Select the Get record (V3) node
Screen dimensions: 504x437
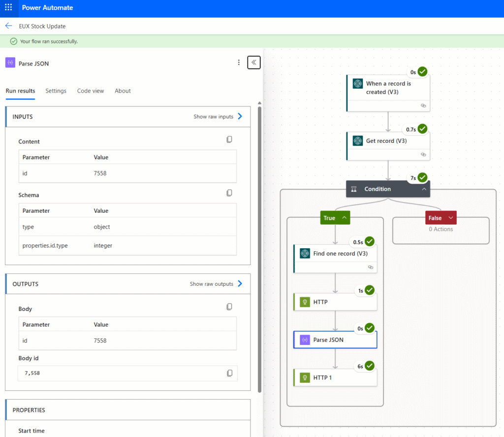coord(388,146)
